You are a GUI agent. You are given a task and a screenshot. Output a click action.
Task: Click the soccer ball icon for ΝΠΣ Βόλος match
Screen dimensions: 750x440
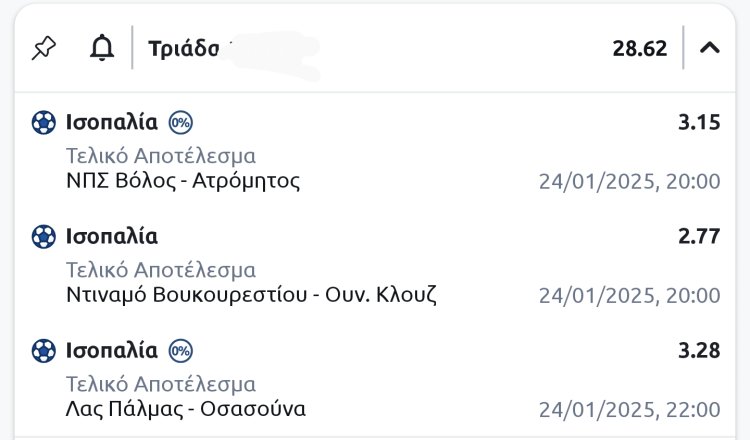(43, 123)
